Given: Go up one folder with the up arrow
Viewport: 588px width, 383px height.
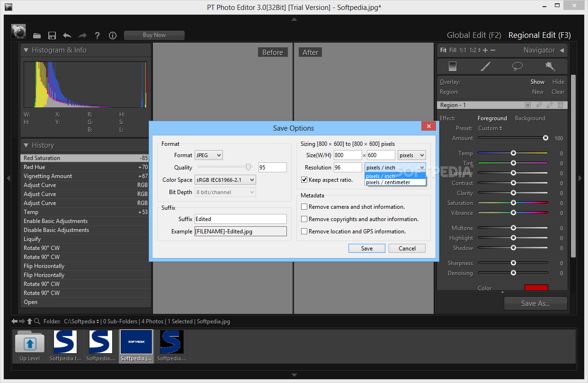Looking at the screenshot, I should (x=29, y=321).
